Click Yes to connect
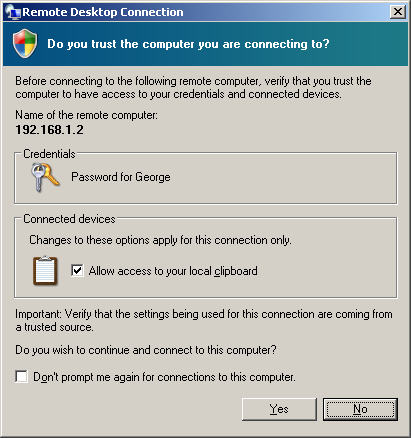411x438 pixels. point(279,409)
